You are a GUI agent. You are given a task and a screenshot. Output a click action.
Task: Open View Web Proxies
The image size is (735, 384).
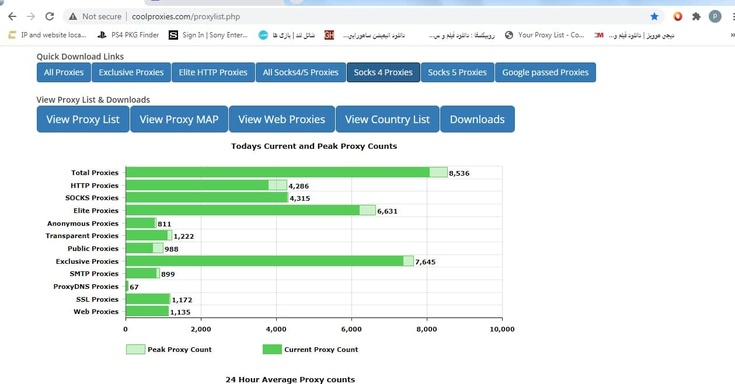(x=282, y=119)
